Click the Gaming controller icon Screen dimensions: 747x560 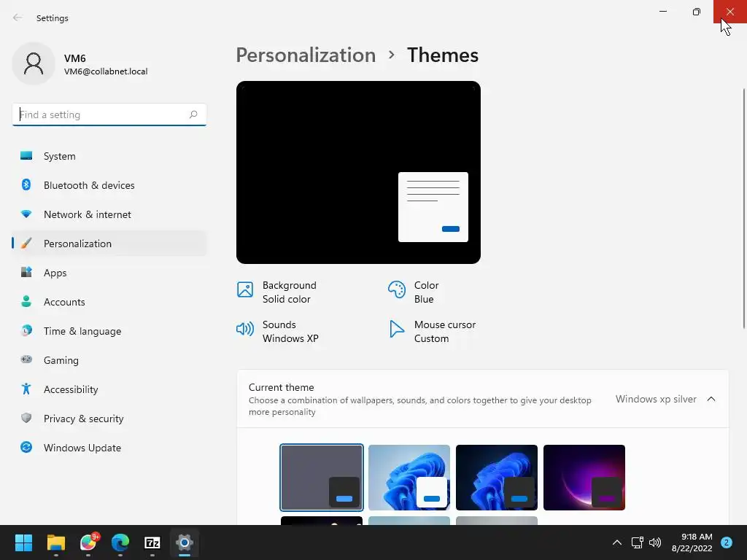[x=26, y=359]
